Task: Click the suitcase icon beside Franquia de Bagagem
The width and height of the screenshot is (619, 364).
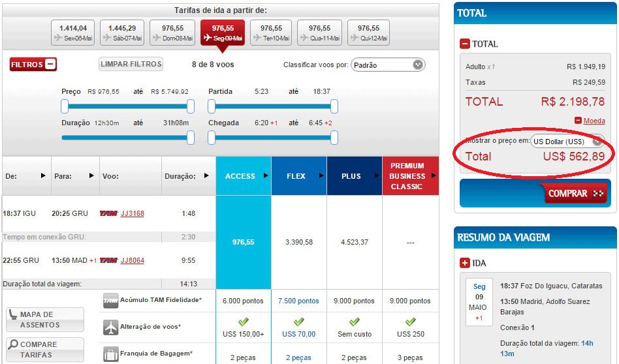Action: pyautogui.click(x=110, y=354)
